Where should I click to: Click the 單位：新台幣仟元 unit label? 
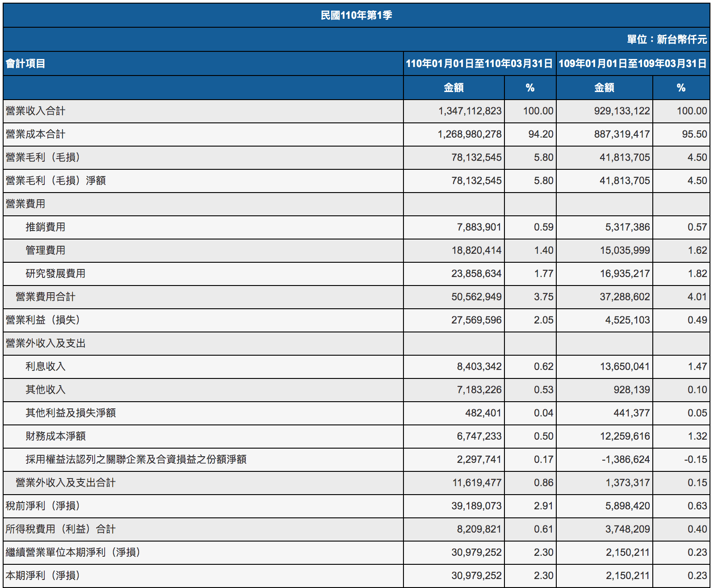(667, 39)
